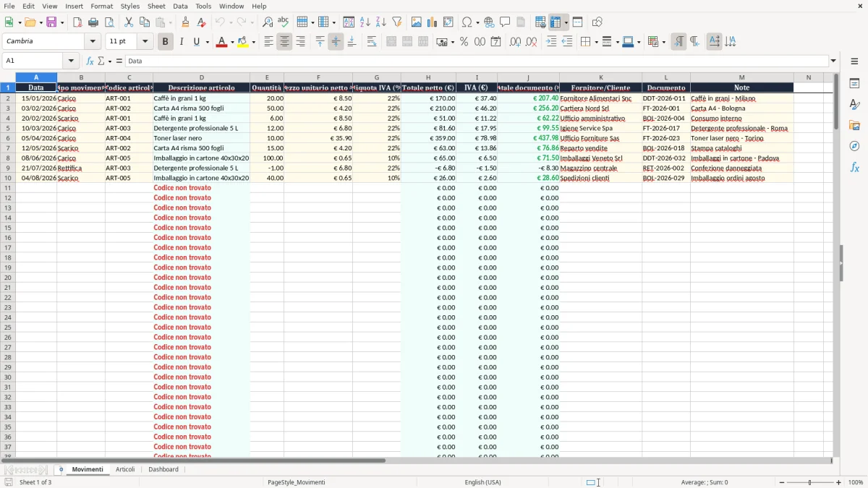This screenshot has height=488, width=868.
Task: Open the Data menu
Action: 180,6
